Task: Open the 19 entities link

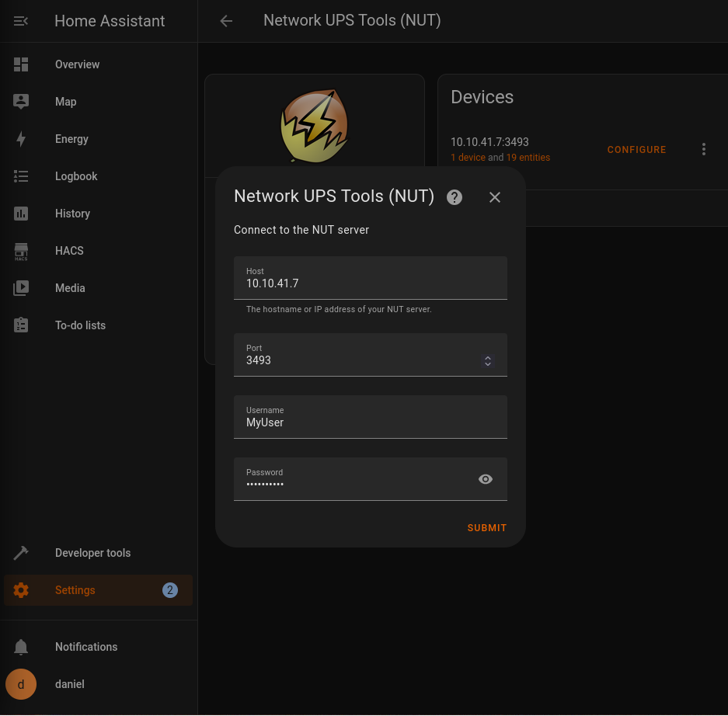Action: click(x=528, y=158)
